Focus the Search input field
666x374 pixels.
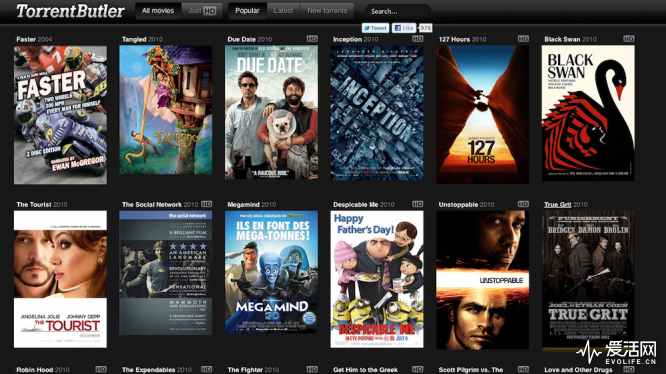click(398, 11)
